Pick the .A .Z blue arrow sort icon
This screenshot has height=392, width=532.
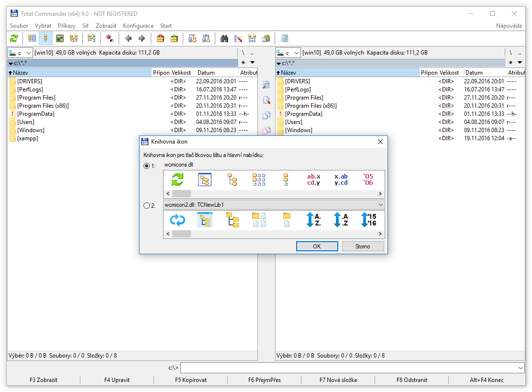coord(341,220)
